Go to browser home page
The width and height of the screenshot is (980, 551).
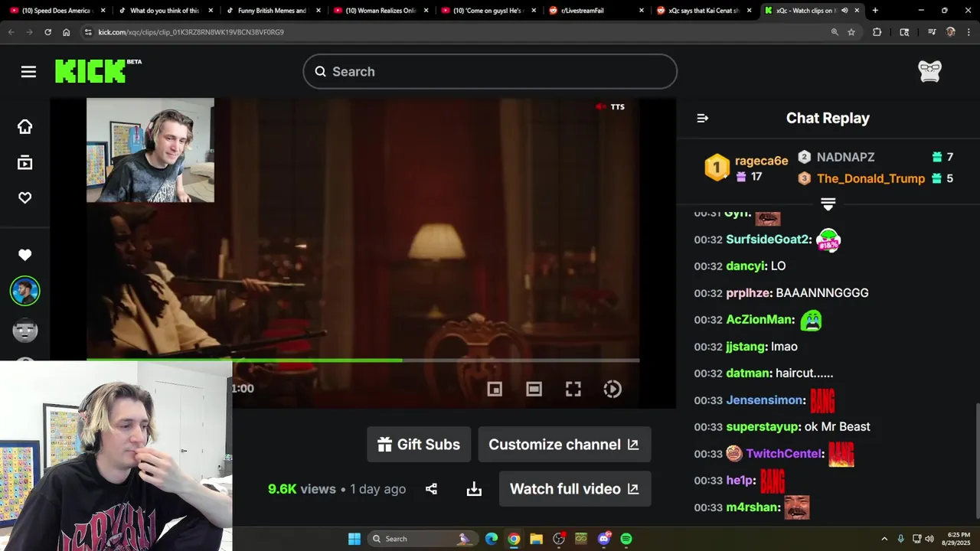pos(67,32)
